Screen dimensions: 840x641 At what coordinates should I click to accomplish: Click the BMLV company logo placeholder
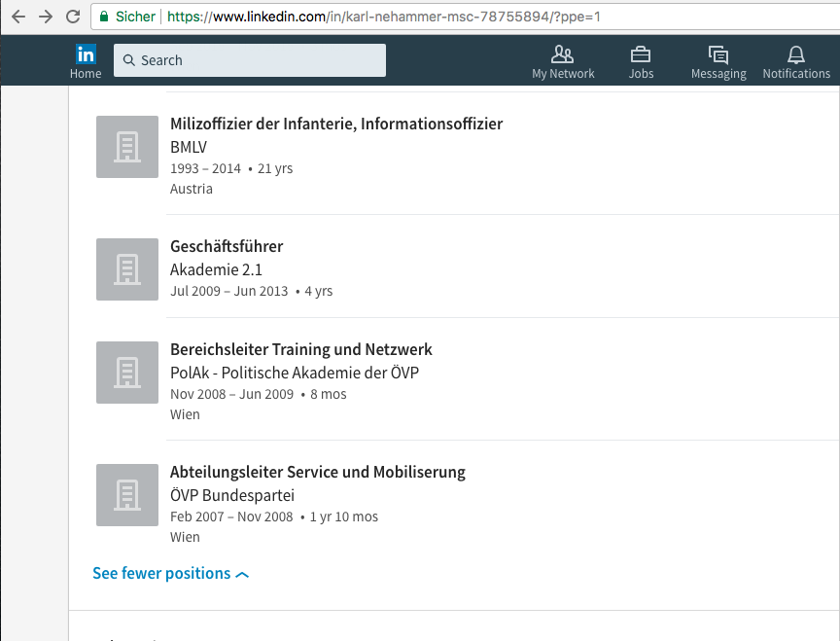point(127,147)
